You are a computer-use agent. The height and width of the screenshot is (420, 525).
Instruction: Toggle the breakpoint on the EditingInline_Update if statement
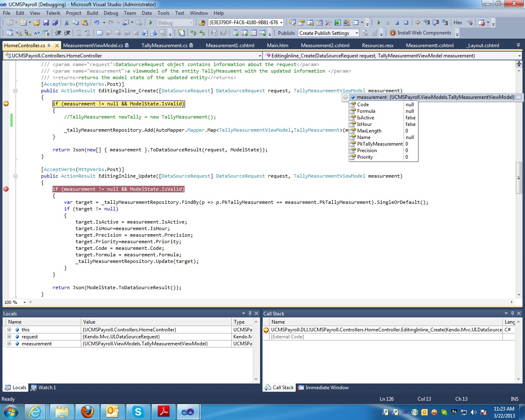point(6,189)
